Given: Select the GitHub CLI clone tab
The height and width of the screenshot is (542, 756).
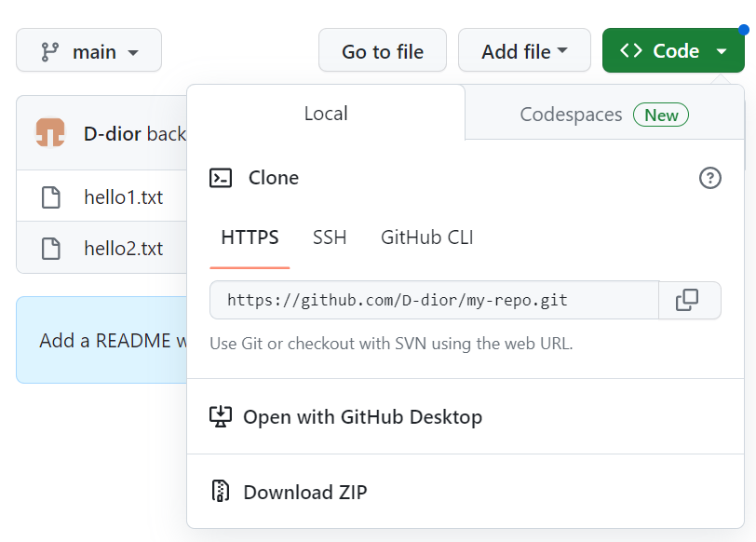Looking at the screenshot, I should point(426,237).
